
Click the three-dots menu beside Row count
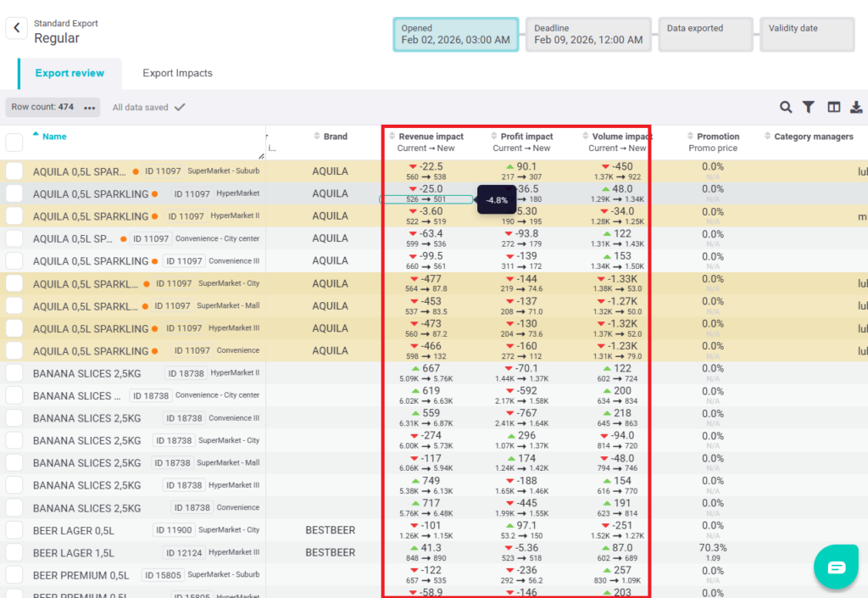point(90,108)
